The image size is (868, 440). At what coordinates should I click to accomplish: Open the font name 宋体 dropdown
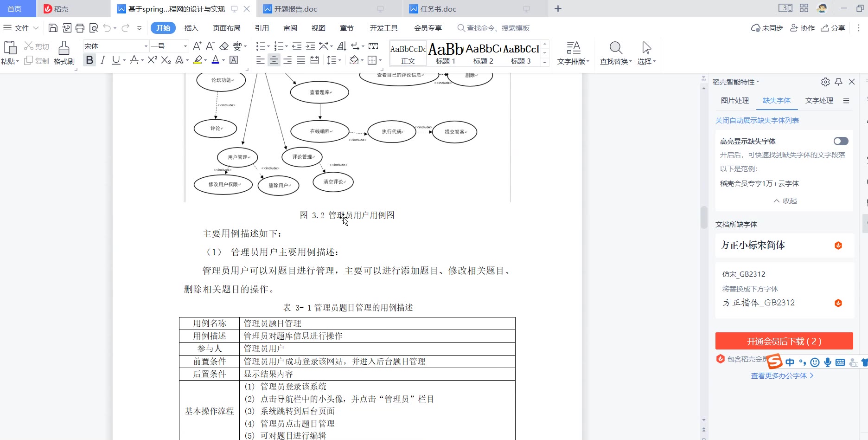[146, 46]
